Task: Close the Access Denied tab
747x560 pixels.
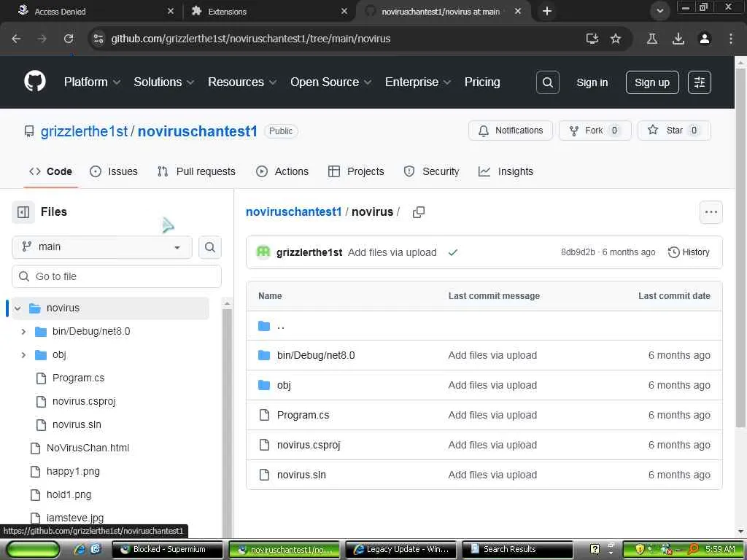Action: (x=171, y=11)
